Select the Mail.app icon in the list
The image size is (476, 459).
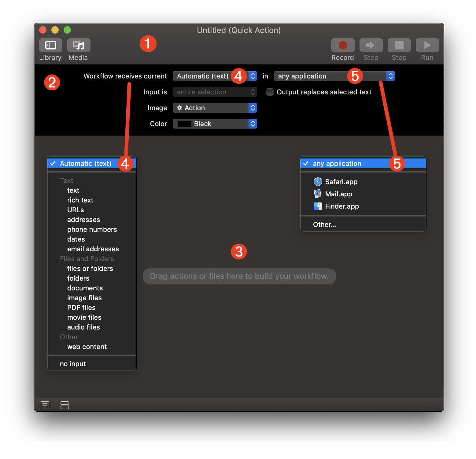318,194
